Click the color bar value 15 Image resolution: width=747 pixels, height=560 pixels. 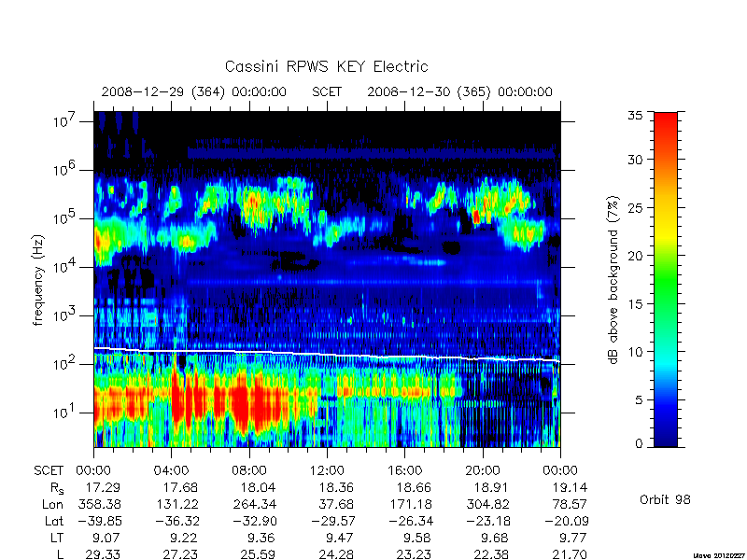click(635, 303)
